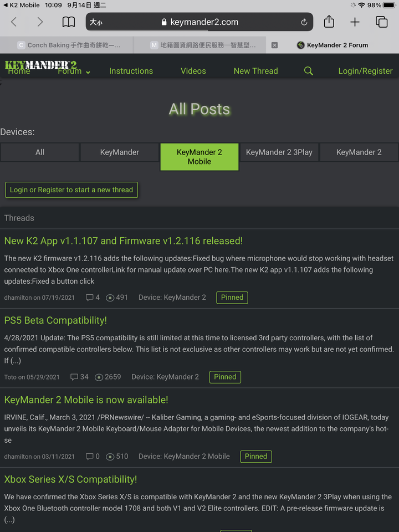This screenshot has width=399, height=532.
Task: Open the forum search magnifier
Action: coord(309,70)
